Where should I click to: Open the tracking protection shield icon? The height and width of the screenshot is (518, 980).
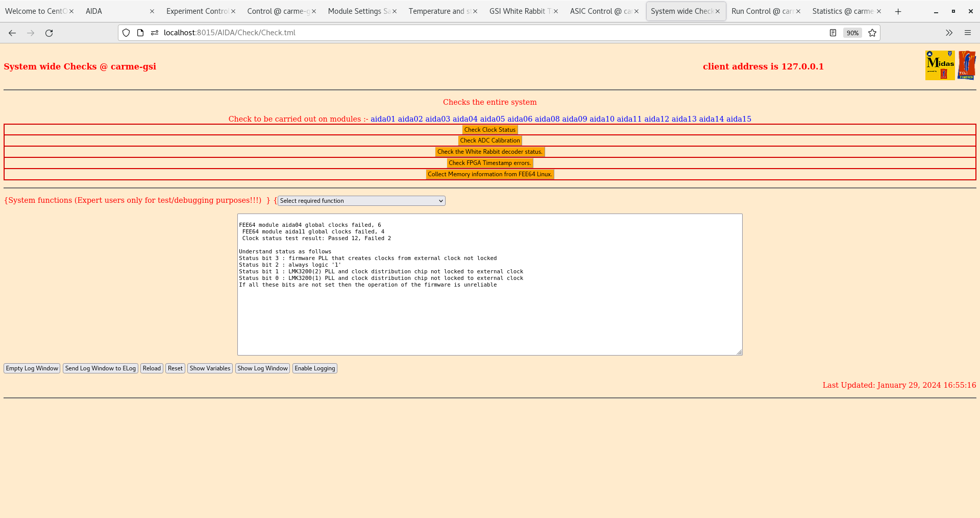(126, 32)
